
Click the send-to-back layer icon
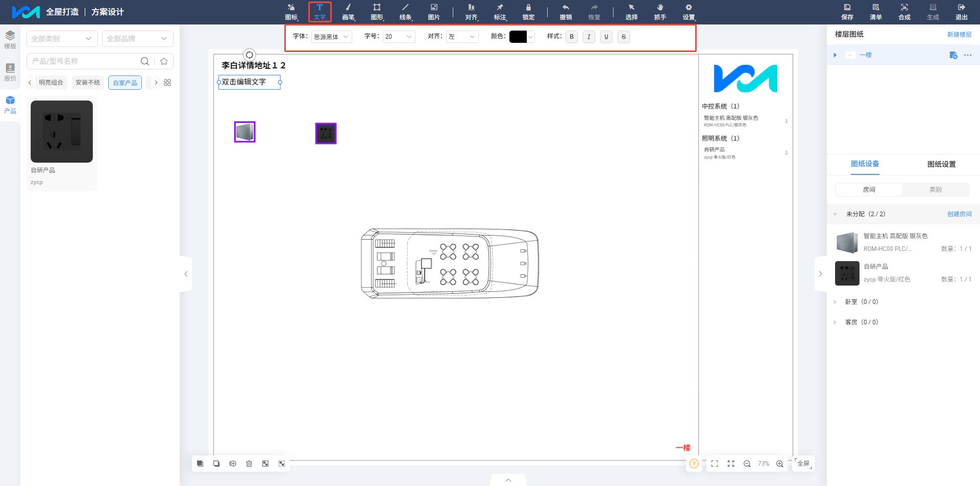(216, 464)
